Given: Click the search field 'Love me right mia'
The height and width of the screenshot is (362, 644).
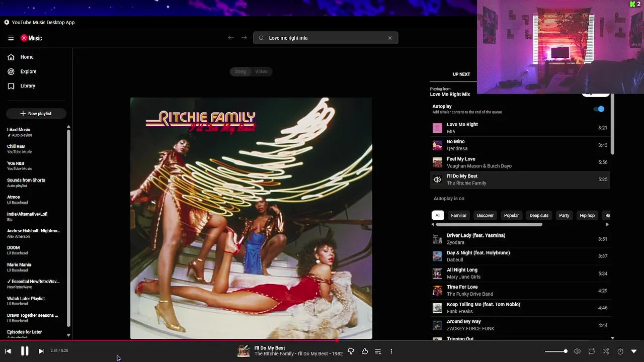Looking at the screenshot, I should pos(326,38).
